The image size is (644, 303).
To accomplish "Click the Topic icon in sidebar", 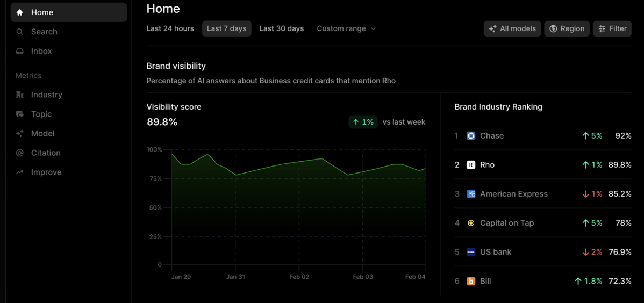I will tap(20, 114).
